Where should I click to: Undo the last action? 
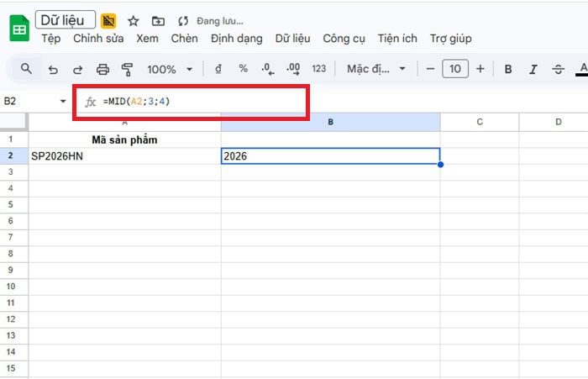pos(53,69)
